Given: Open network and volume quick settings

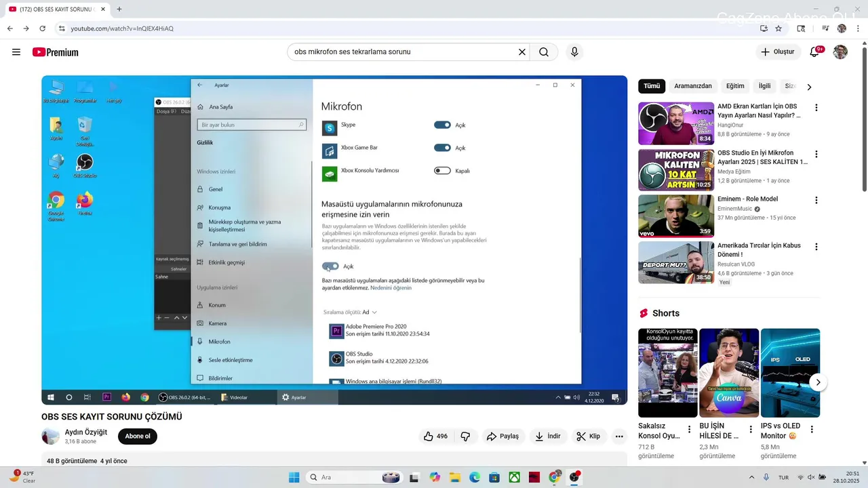Looking at the screenshot, I should pos(812,477).
